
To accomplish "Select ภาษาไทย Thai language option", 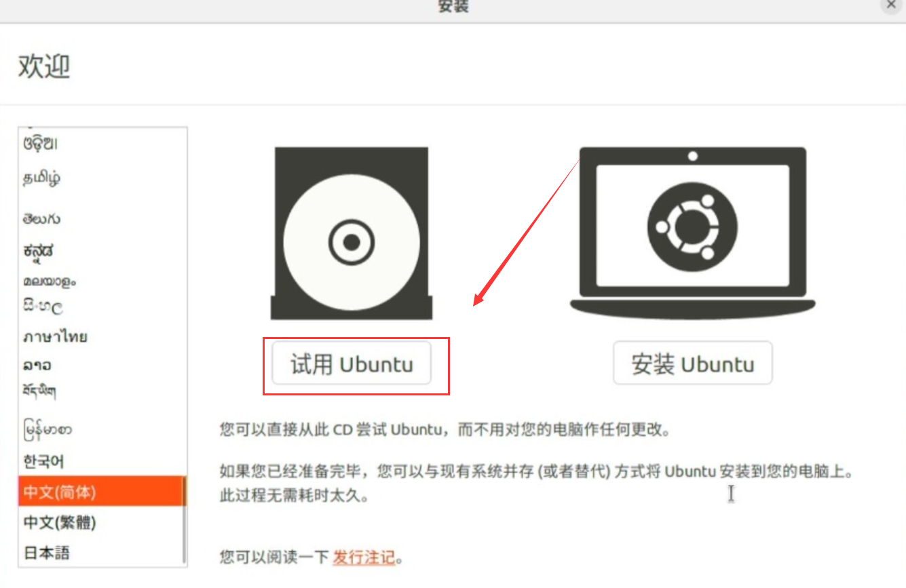I will coord(102,336).
